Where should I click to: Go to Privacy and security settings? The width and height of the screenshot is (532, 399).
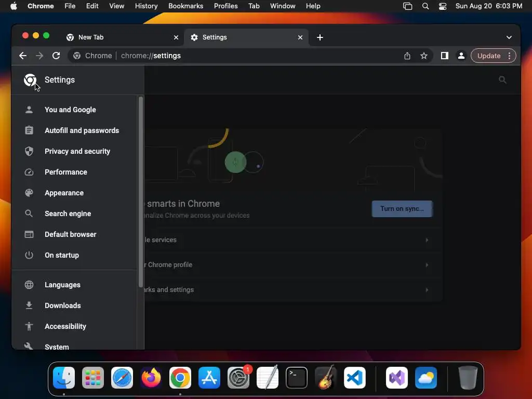point(77,151)
